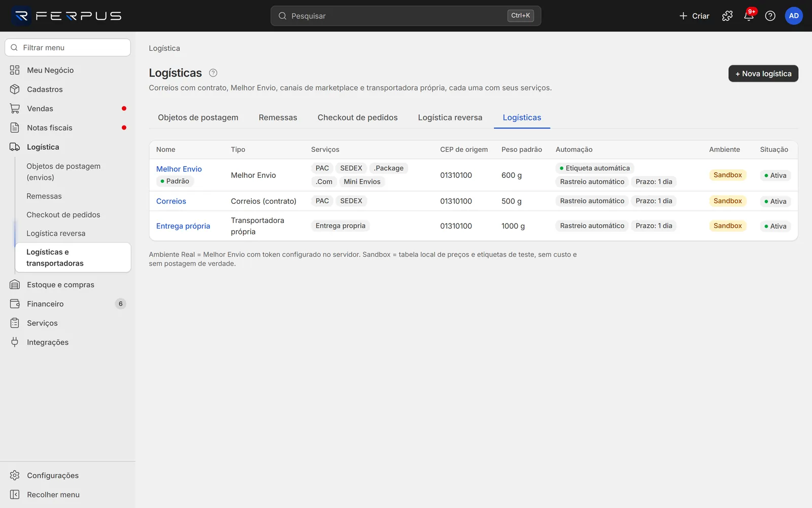Select the Logísticas tab
The height and width of the screenshot is (508, 812).
[x=522, y=117]
